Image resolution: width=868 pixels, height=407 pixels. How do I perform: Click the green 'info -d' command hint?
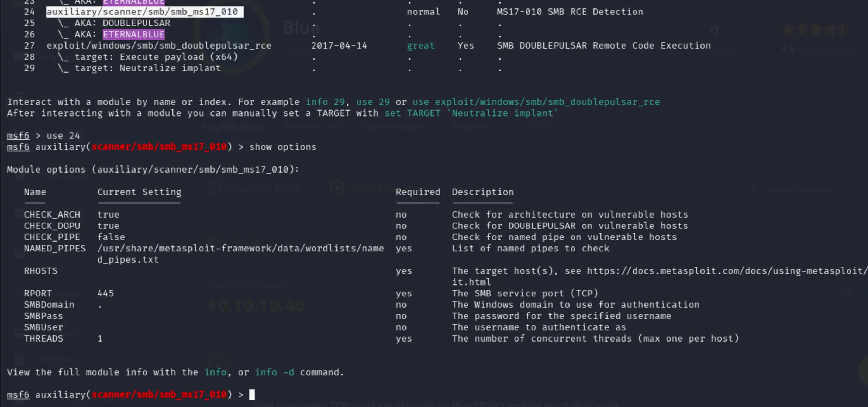[x=274, y=372]
